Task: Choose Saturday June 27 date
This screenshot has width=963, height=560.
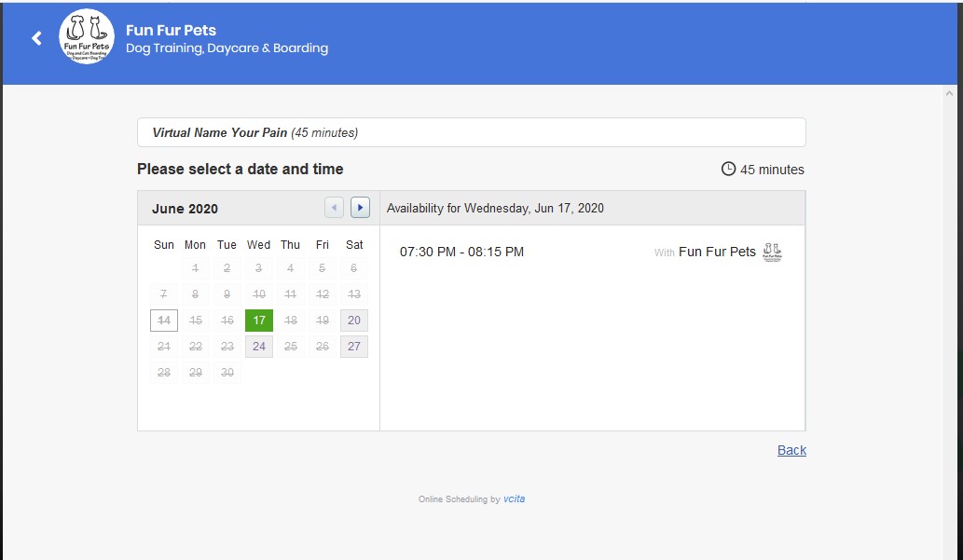Action: click(x=354, y=347)
